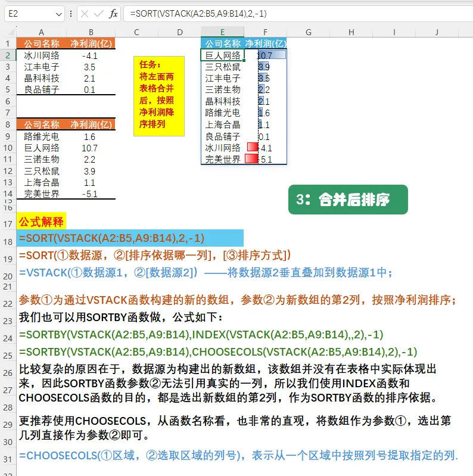Click the CHOOSECOLS syntax text in row 31
The width and height of the screenshot is (473, 476).
coord(238,456)
